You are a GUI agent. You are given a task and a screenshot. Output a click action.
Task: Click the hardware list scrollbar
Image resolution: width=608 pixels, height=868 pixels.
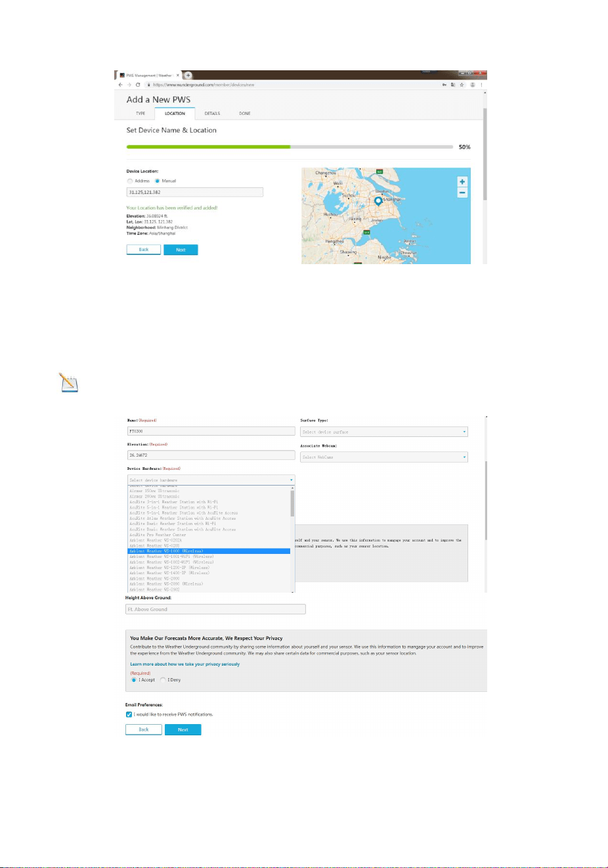point(292,504)
